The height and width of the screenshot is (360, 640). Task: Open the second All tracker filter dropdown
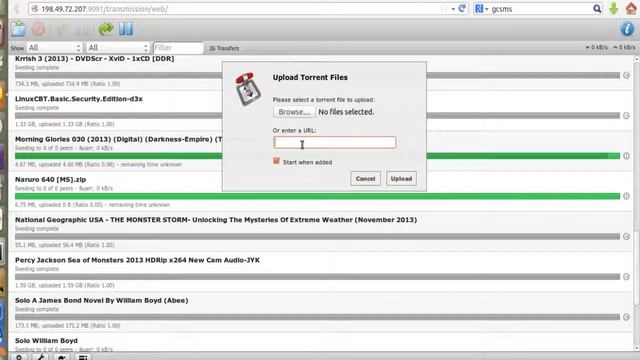(118, 48)
